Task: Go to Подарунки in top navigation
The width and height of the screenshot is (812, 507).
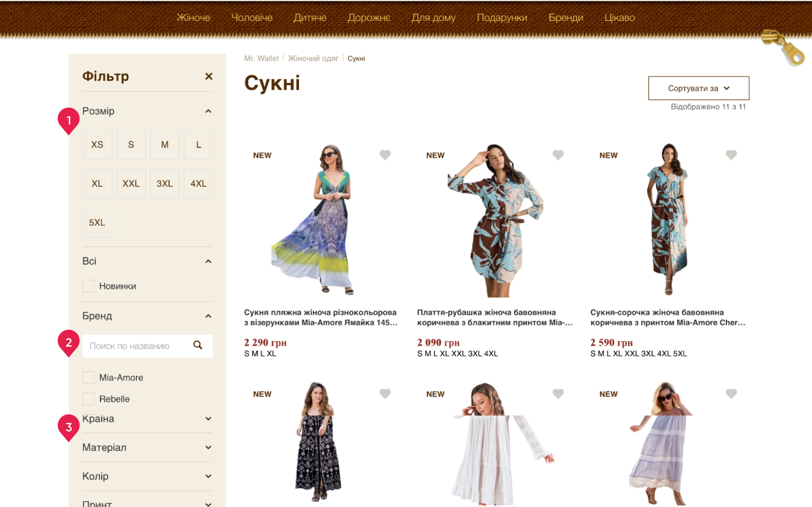Action: point(502,17)
